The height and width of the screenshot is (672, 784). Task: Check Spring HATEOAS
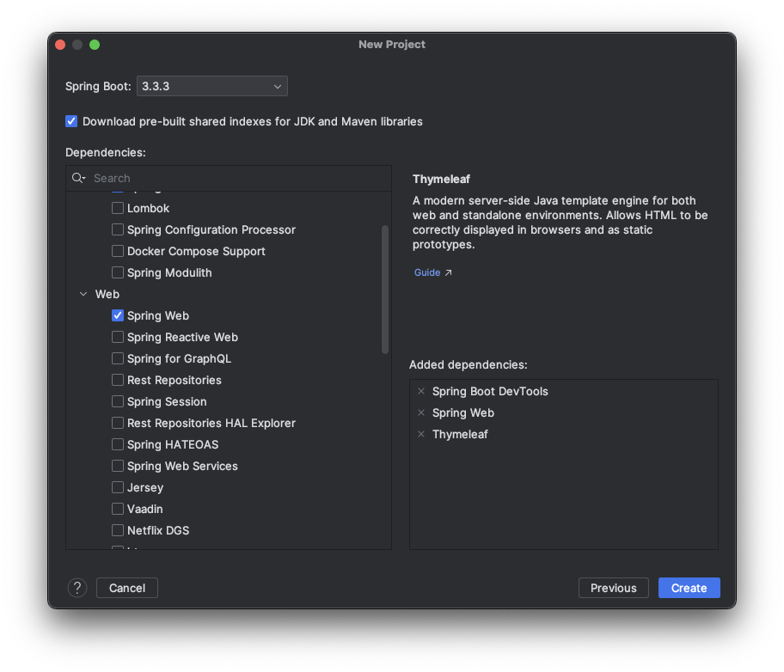(x=118, y=444)
